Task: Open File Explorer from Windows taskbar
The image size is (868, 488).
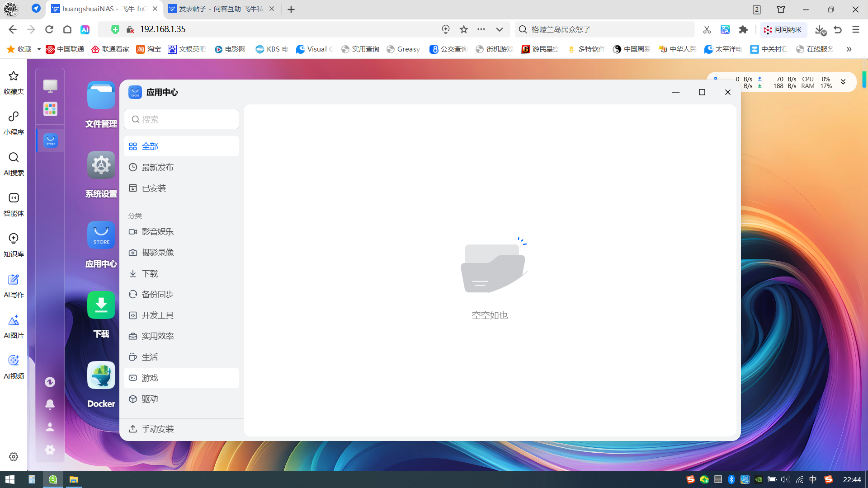Action: coord(73,479)
